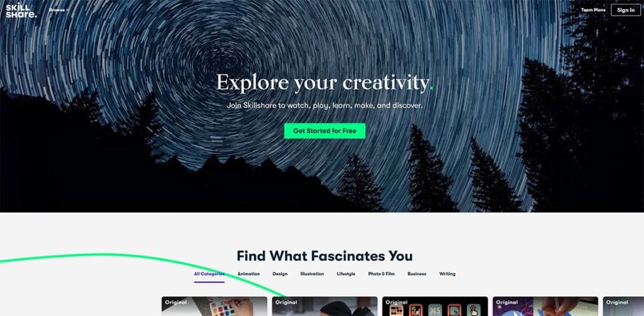Open the app icons class thumbnail
Viewport: 644px width, 316px height.
coord(435,306)
